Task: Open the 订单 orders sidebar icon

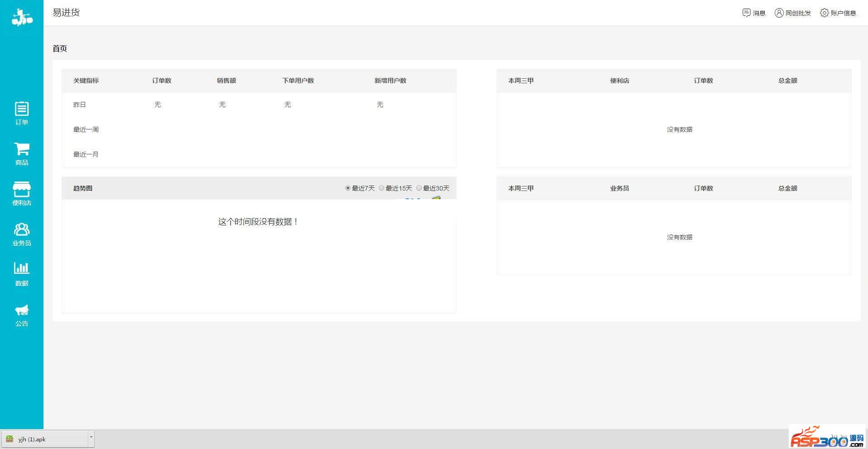Action: [x=22, y=109]
